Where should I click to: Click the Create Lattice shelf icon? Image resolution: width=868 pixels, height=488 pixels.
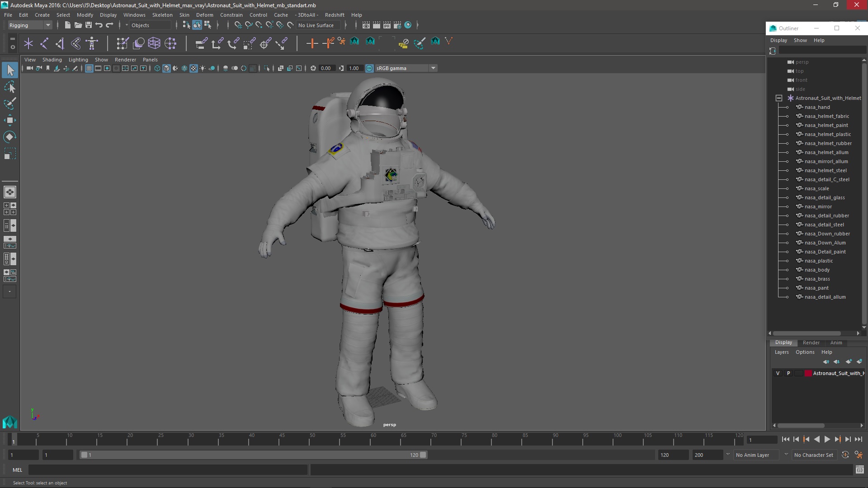(x=154, y=43)
